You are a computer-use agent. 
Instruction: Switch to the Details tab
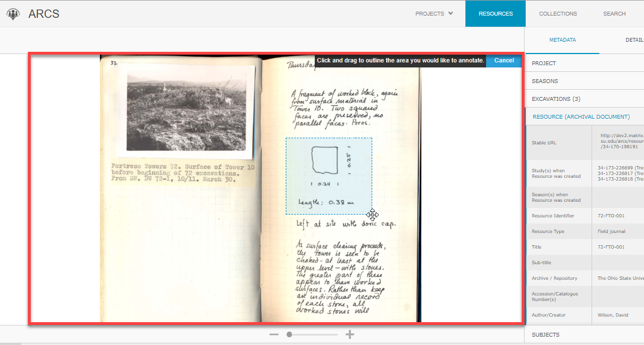(634, 40)
